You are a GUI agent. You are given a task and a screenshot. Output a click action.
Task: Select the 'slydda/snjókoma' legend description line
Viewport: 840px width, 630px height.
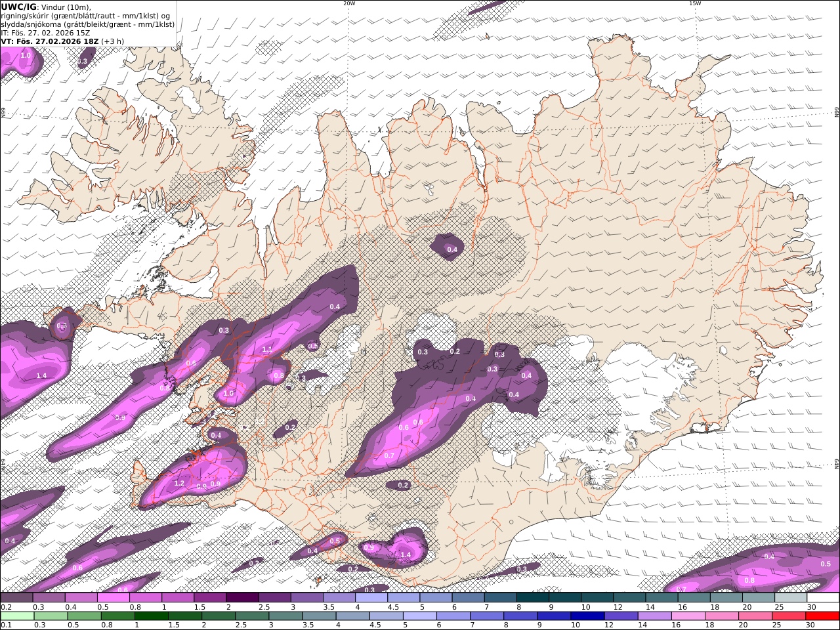click(x=87, y=24)
